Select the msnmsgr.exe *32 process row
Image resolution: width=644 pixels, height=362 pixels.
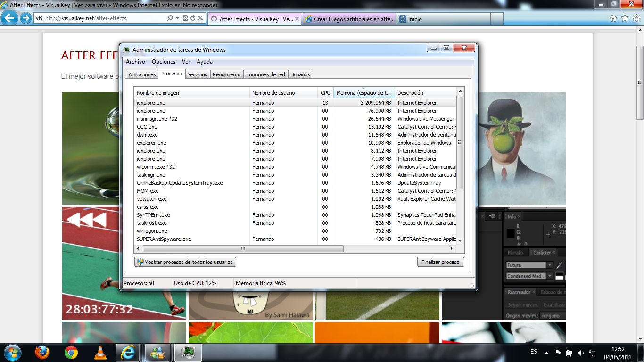pyautogui.click(x=295, y=119)
